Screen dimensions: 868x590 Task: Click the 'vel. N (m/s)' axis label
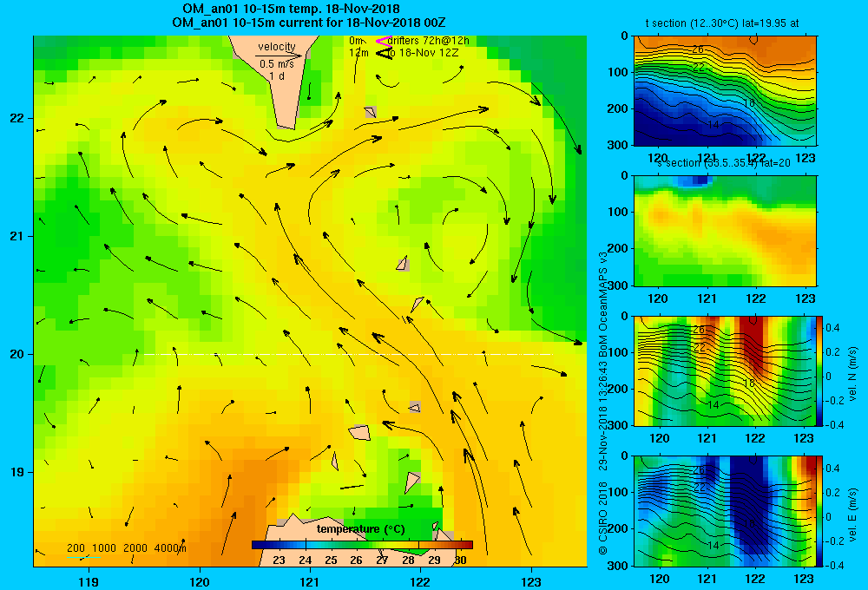point(852,374)
